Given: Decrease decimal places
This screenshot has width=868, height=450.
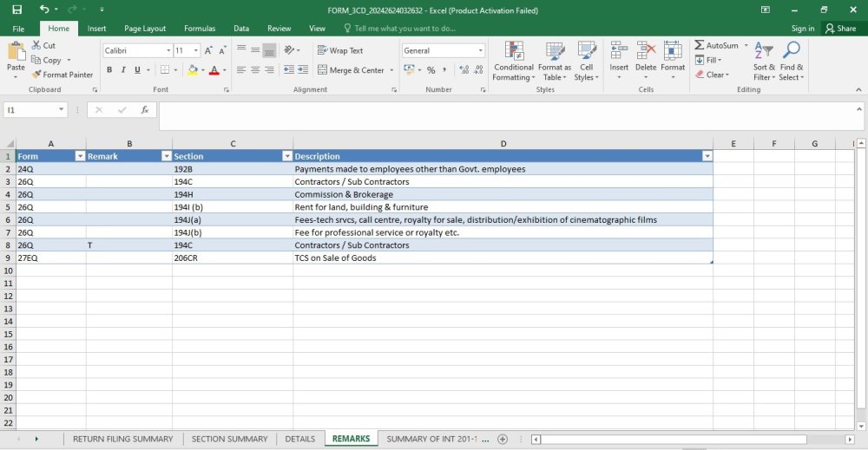Looking at the screenshot, I should (x=479, y=69).
